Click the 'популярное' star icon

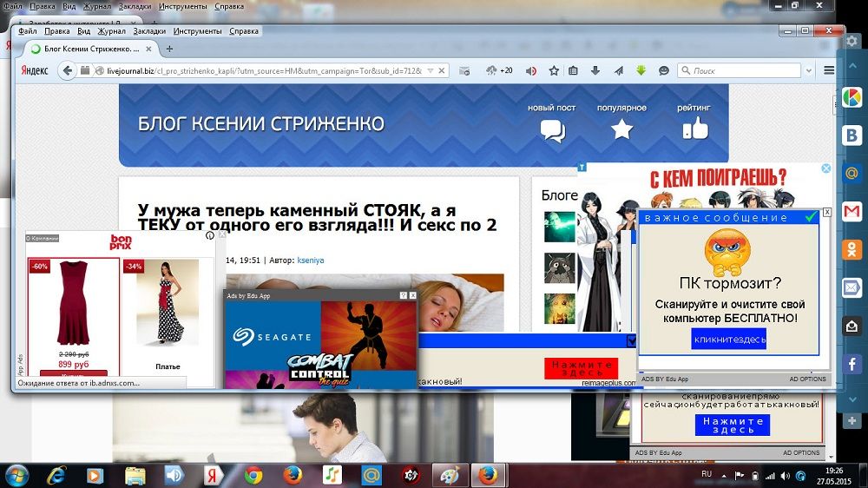click(x=621, y=129)
